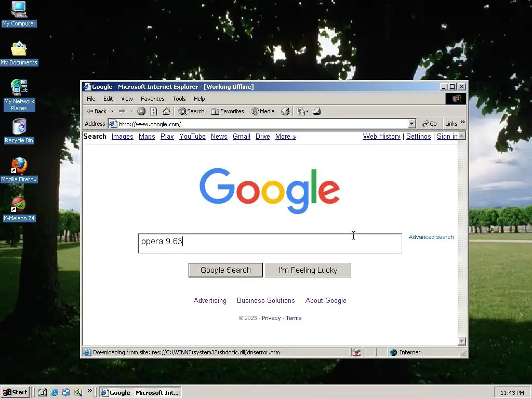Open the Advanced search link
Viewport: 532px width, 399px height.
coord(431,237)
